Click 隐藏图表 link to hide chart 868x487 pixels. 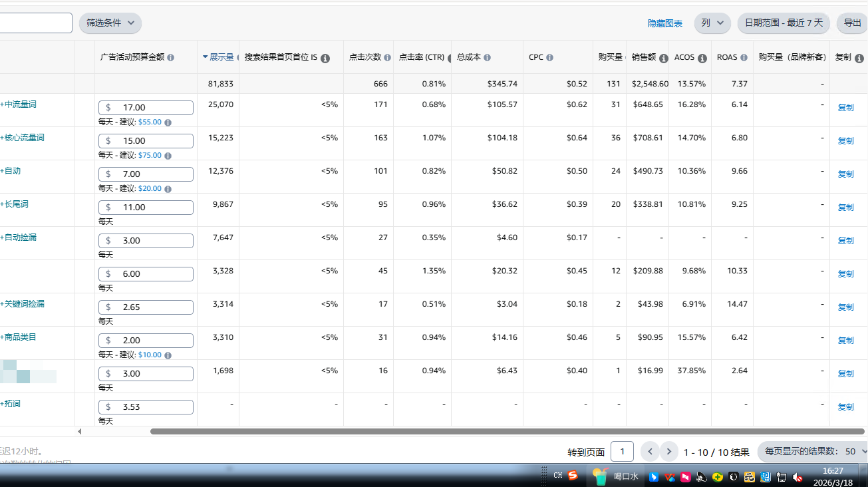click(x=665, y=23)
